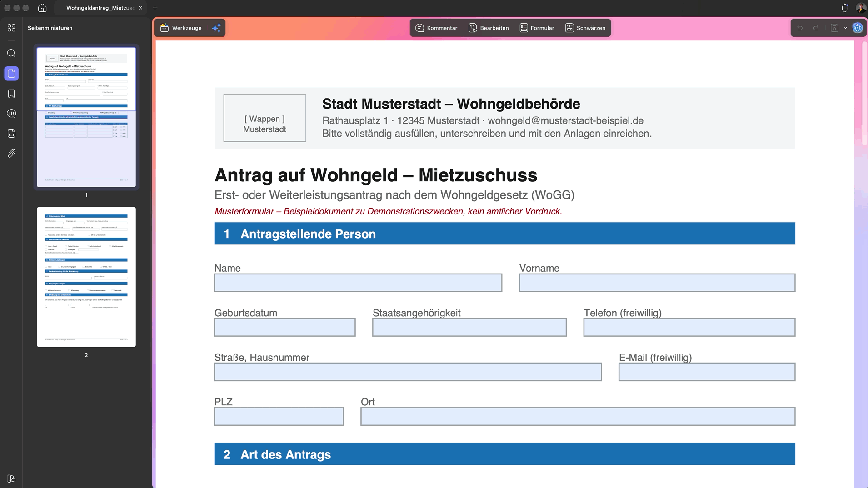Close the Wohngeldantrag document tab

[x=140, y=8]
